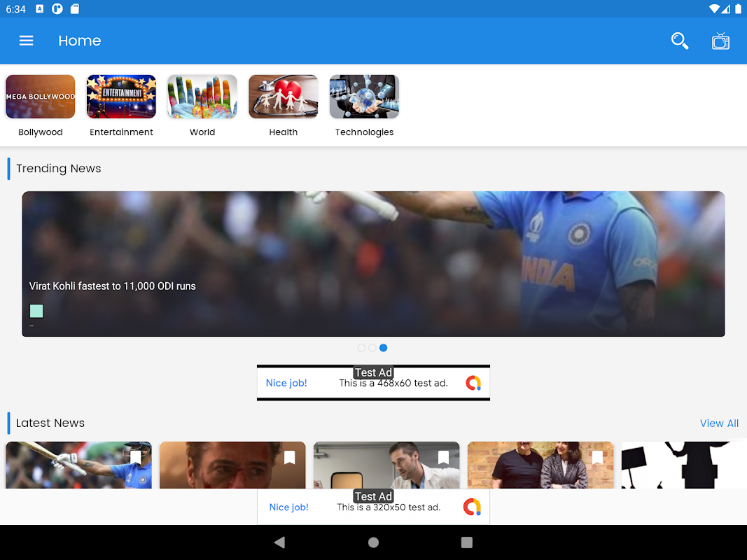
Task: Bookmark the doctor in white coat card
Action: [x=444, y=458]
